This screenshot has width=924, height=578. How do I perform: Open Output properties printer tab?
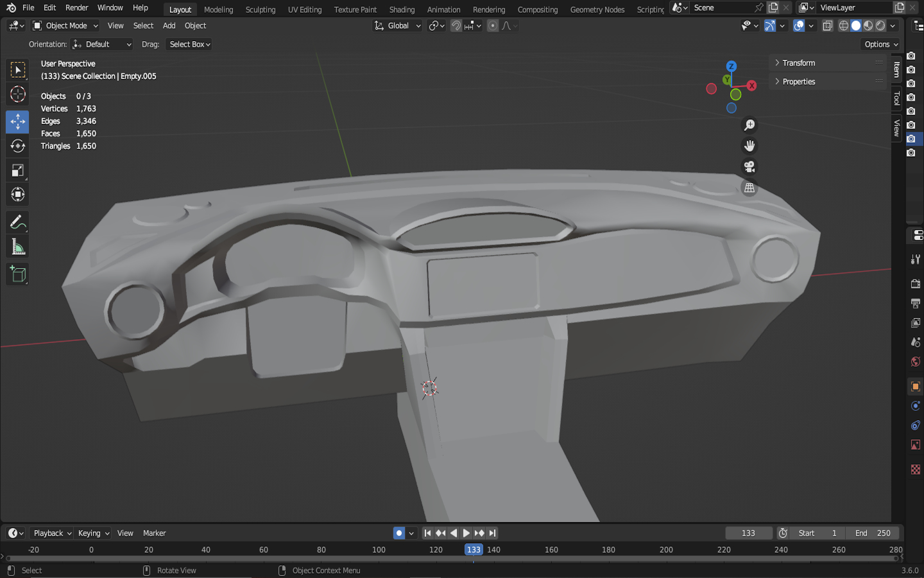[x=916, y=302]
